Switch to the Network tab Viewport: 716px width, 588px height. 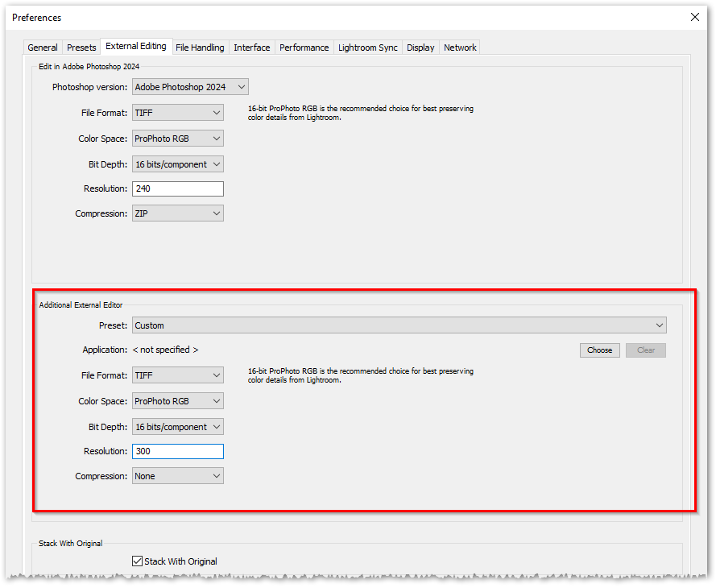[459, 47]
